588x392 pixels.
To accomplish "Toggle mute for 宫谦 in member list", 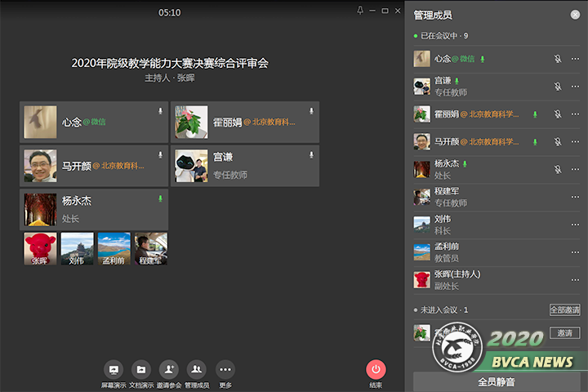I will pos(558,87).
